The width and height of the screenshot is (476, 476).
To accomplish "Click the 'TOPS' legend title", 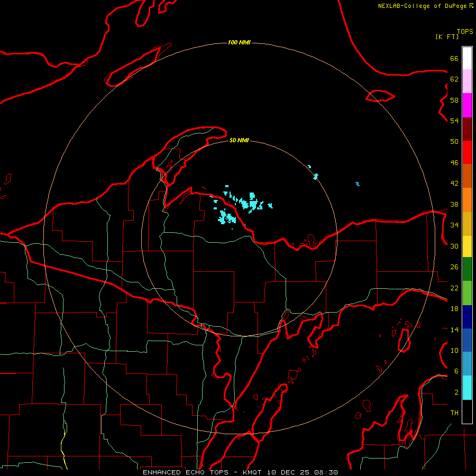I will click(465, 32).
